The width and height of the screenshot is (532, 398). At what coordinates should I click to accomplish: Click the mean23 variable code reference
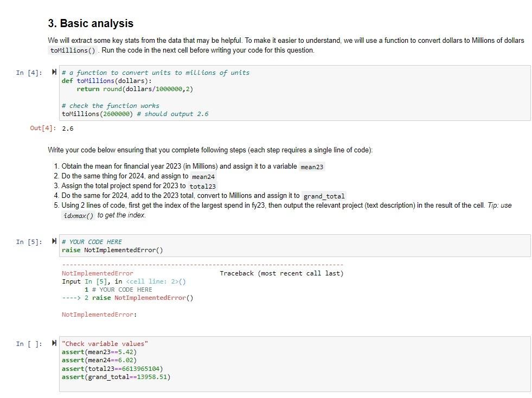click(x=312, y=166)
